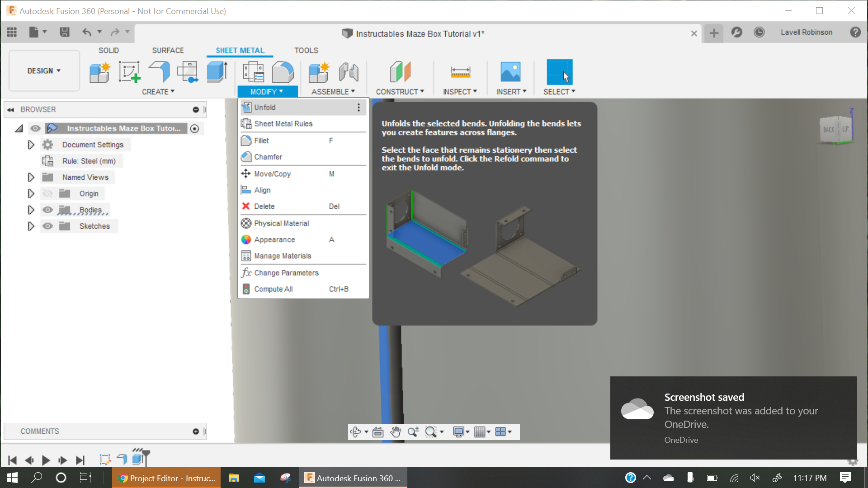Show the Origin folder with eye icon

pos(47,193)
